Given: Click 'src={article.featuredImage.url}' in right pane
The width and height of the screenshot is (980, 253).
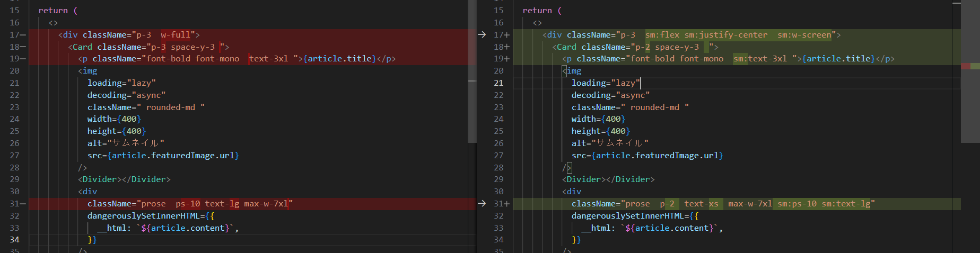Looking at the screenshot, I should 647,156.
